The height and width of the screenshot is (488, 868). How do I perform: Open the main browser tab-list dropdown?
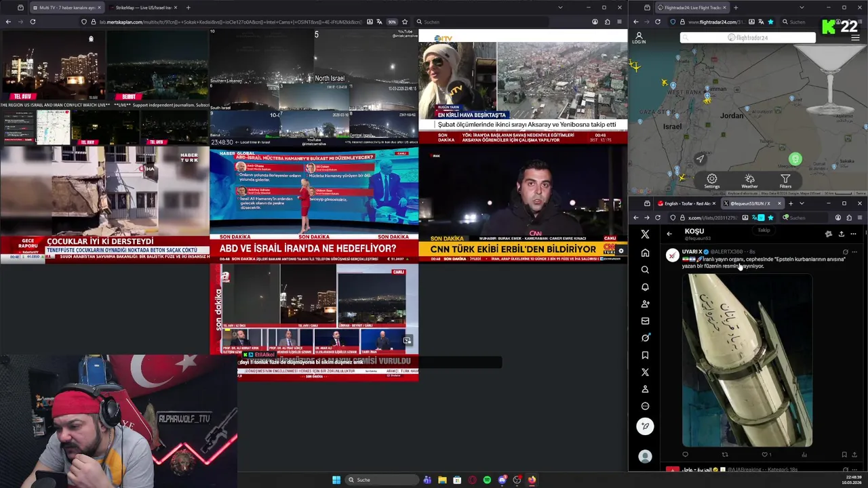[560, 7]
